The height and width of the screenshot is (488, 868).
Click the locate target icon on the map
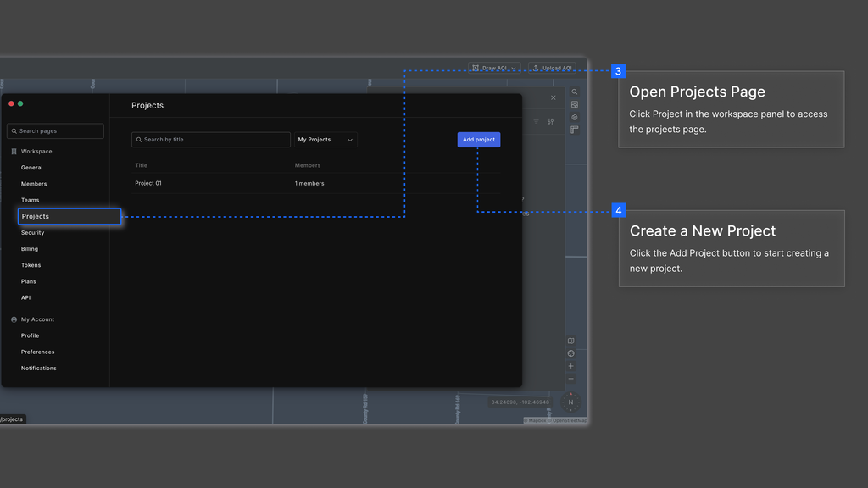[570, 353]
